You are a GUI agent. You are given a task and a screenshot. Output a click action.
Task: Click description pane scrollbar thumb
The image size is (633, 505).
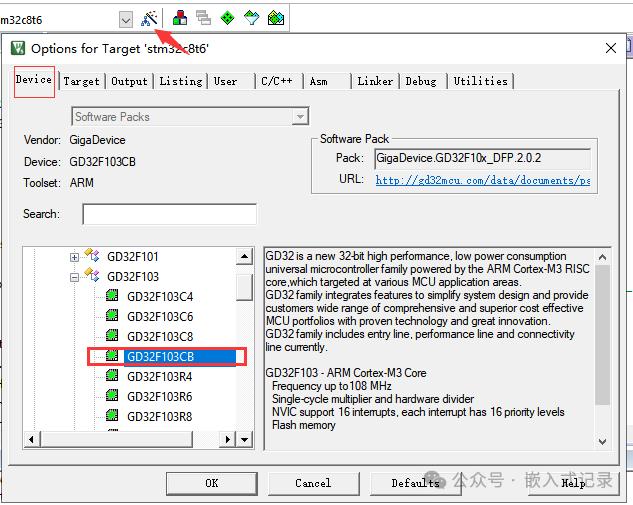(x=602, y=335)
